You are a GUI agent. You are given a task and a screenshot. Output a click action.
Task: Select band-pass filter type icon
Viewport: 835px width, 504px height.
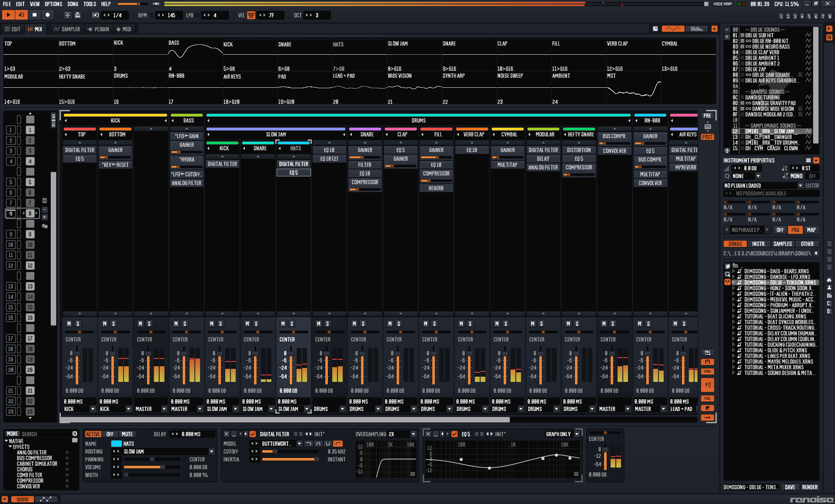[x=318, y=444]
